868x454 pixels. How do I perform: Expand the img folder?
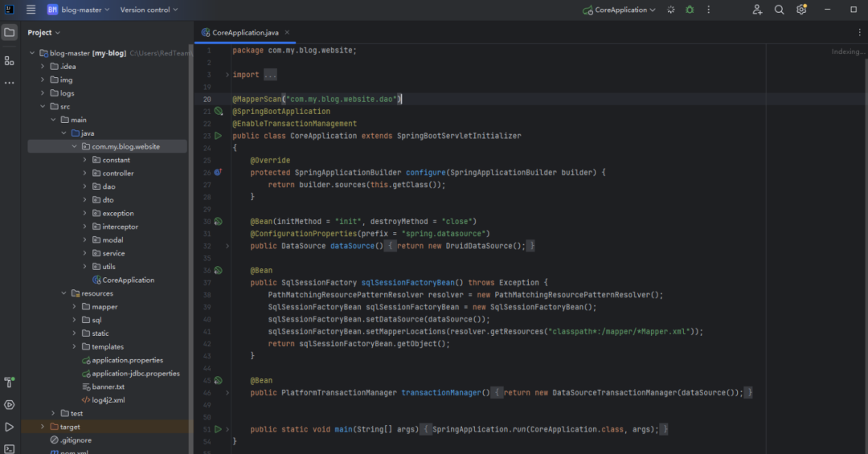click(x=43, y=80)
